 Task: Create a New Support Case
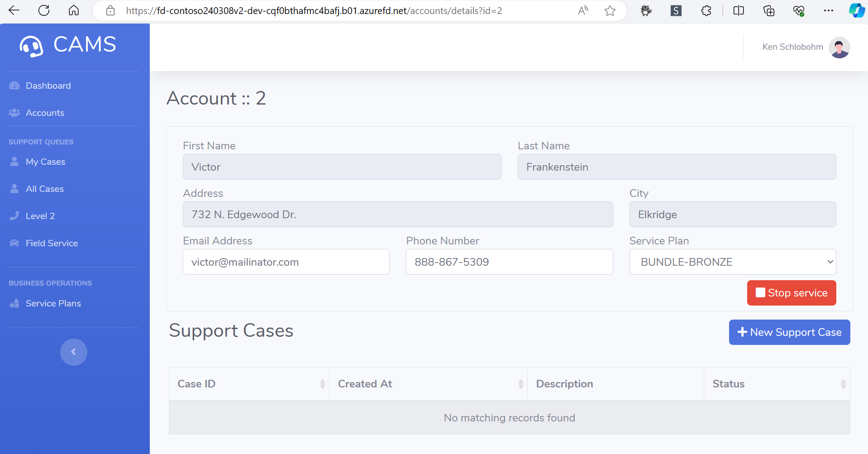coord(789,332)
